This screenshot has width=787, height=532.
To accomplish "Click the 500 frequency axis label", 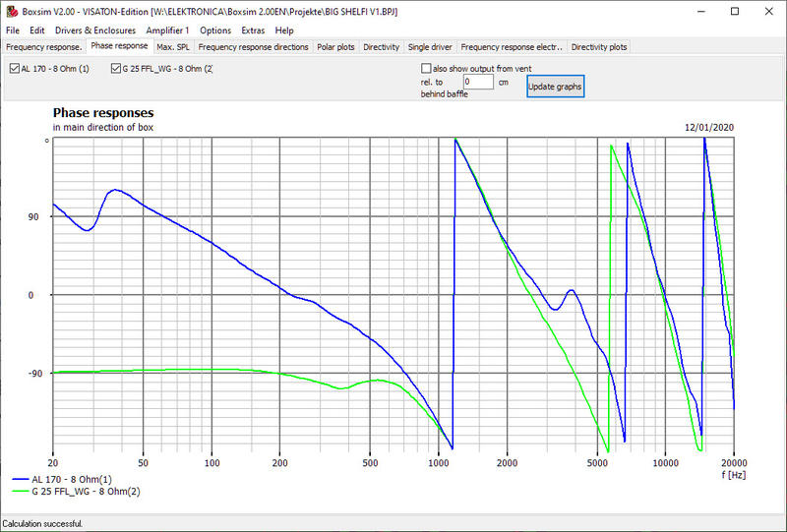I will click(370, 463).
